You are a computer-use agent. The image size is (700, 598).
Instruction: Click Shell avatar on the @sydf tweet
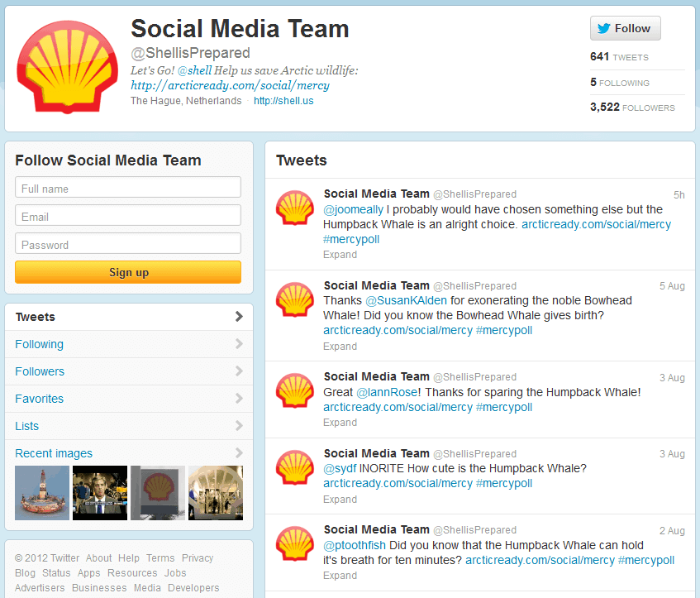pos(295,467)
